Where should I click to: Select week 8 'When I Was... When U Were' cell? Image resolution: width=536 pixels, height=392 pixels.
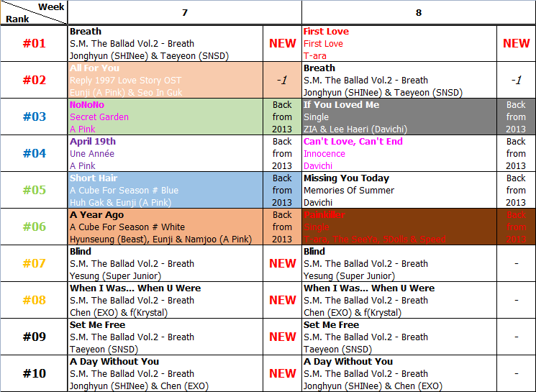click(x=399, y=300)
